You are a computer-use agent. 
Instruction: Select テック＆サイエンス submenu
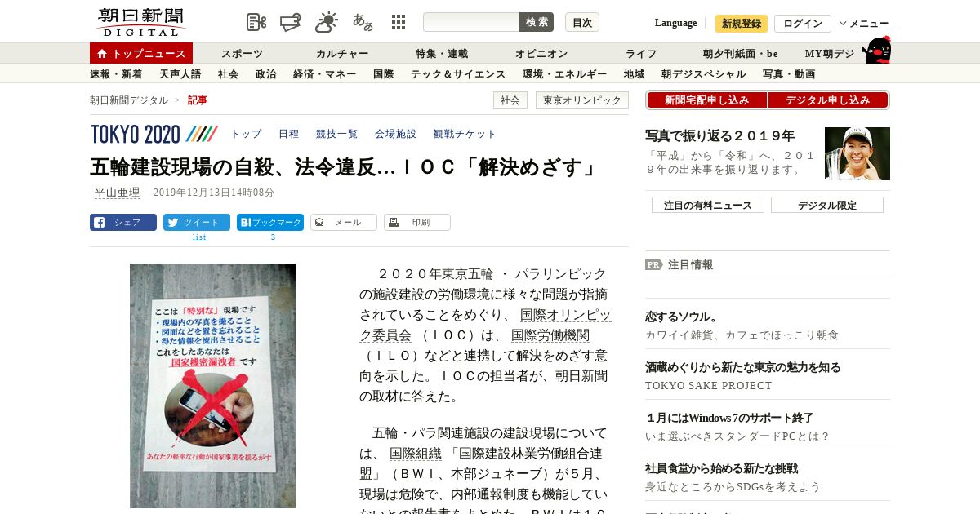pos(458,73)
